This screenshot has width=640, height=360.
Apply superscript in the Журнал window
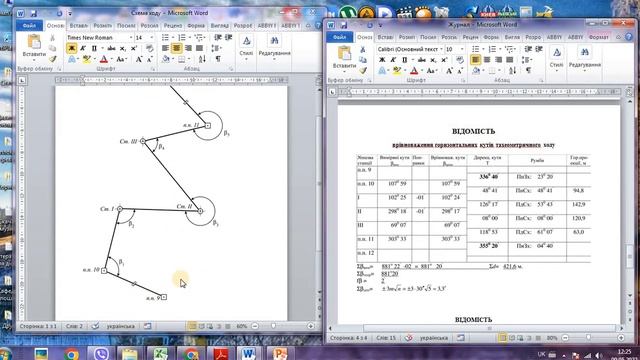click(x=444, y=60)
